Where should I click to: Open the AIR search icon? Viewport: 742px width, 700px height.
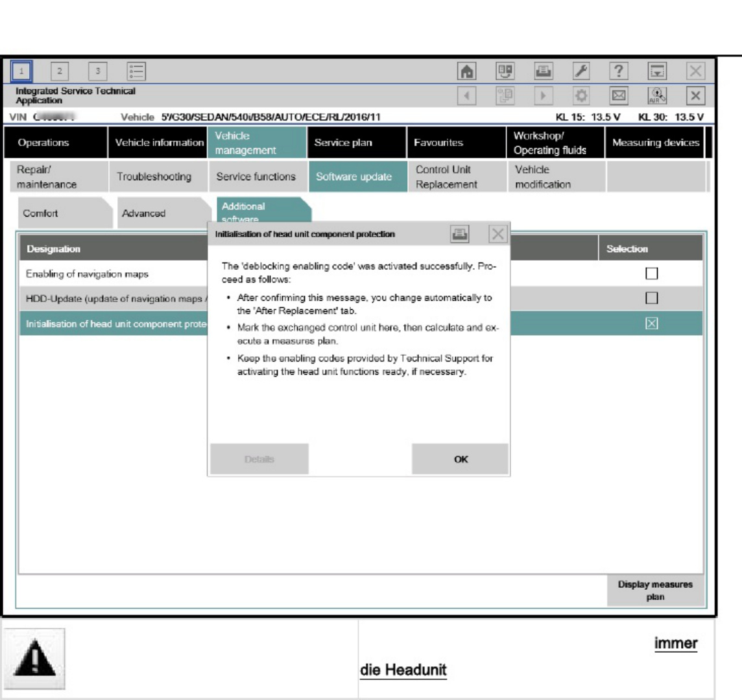[657, 96]
